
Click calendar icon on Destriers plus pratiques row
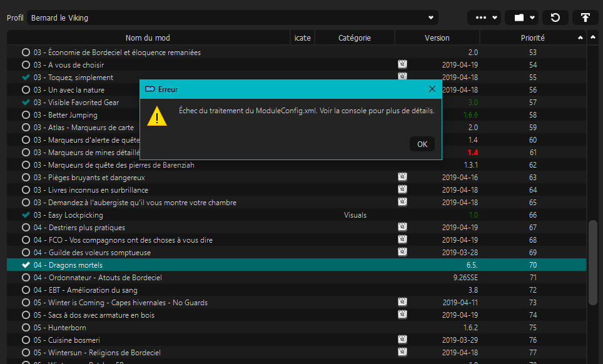click(x=403, y=227)
